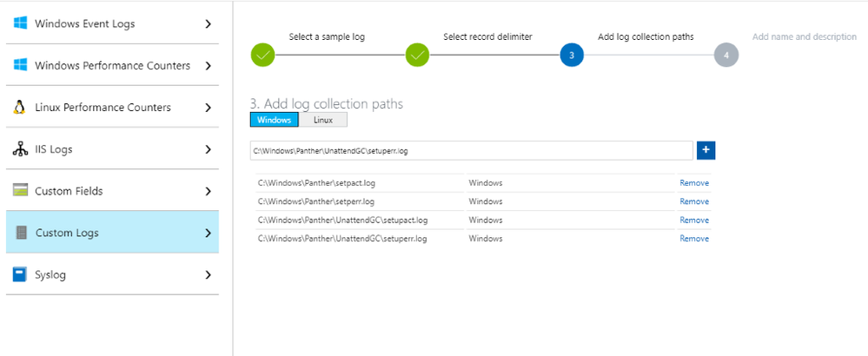The image size is (868, 356).
Task: Click Windows type cell in setpact.log row
Action: [486, 183]
